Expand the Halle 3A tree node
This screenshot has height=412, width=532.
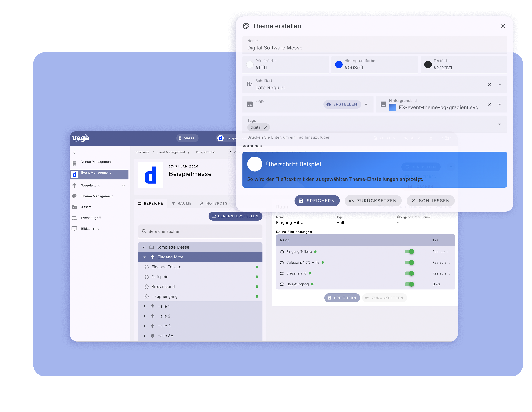pyautogui.click(x=145, y=336)
